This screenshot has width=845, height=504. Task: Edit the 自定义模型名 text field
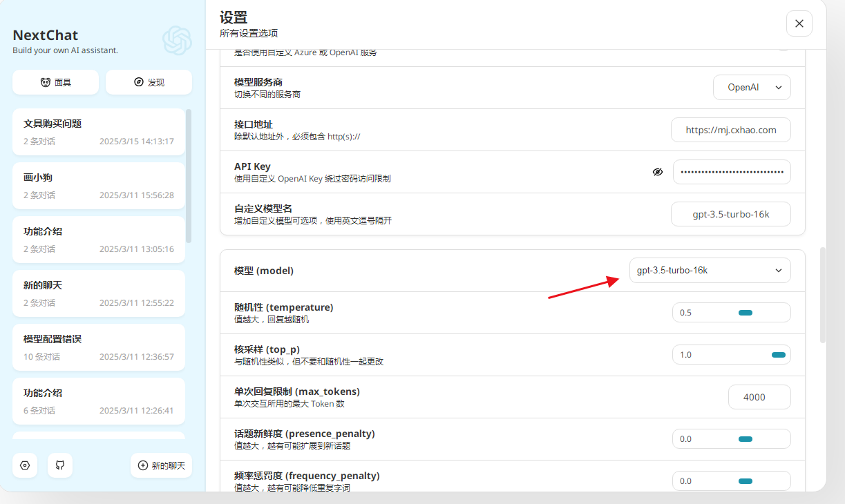point(730,214)
